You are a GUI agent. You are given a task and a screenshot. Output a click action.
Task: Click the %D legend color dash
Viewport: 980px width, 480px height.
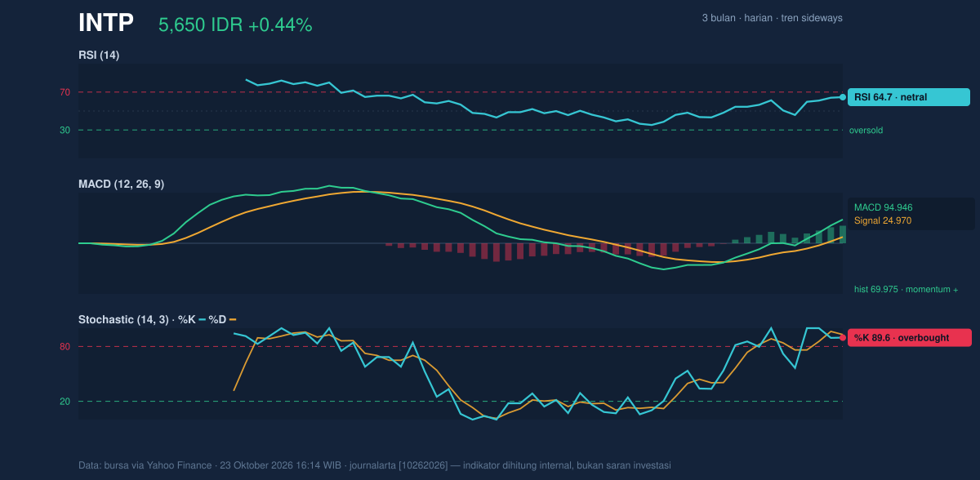pyautogui.click(x=233, y=319)
